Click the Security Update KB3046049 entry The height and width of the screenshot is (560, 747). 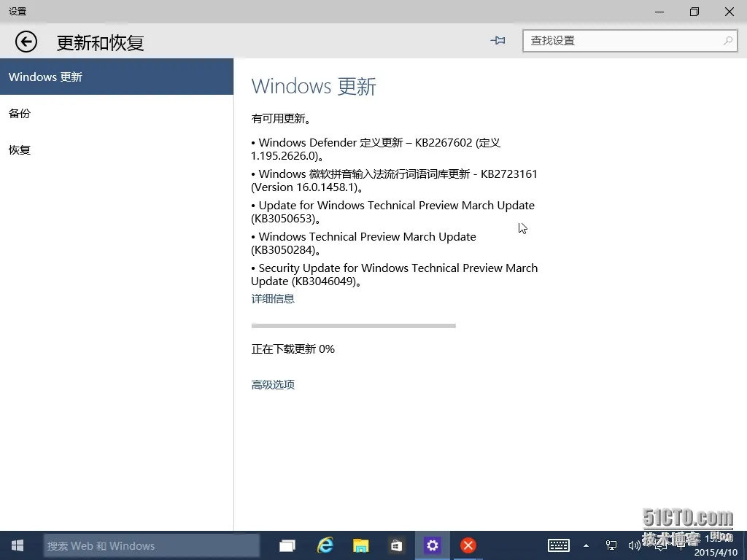click(395, 275)
